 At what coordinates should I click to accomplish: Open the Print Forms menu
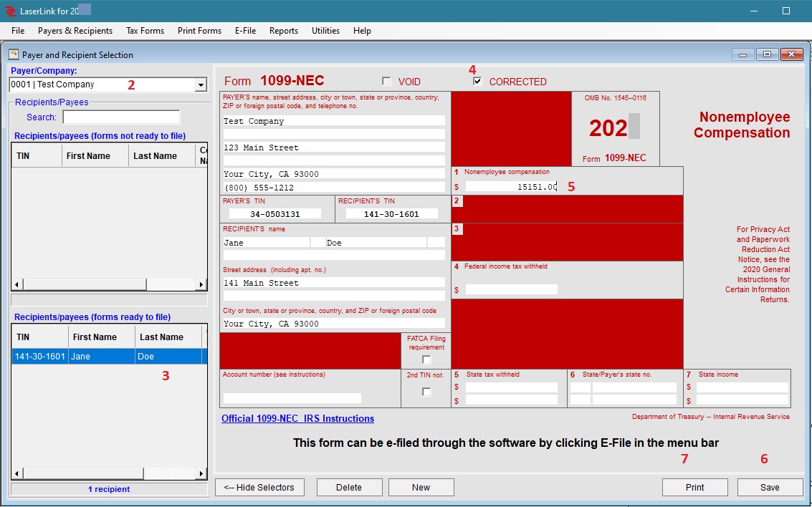pyautogui.click(x=199, y=31)
